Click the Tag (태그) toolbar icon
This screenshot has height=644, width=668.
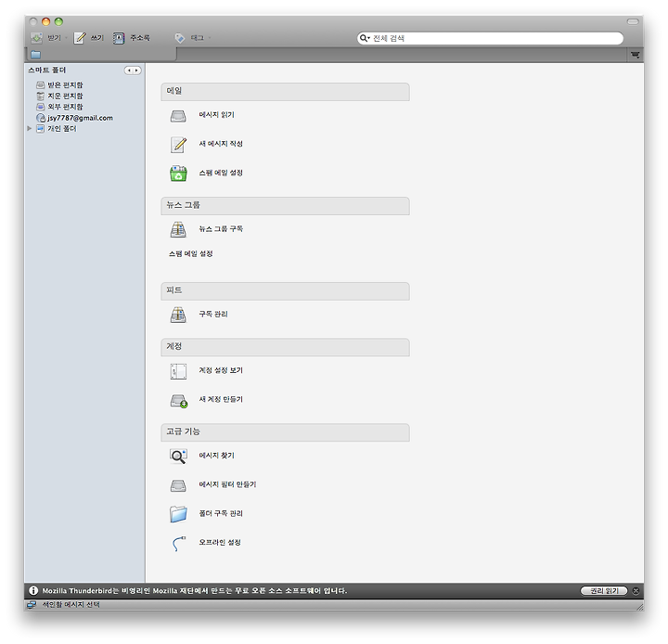coord(180,38)
